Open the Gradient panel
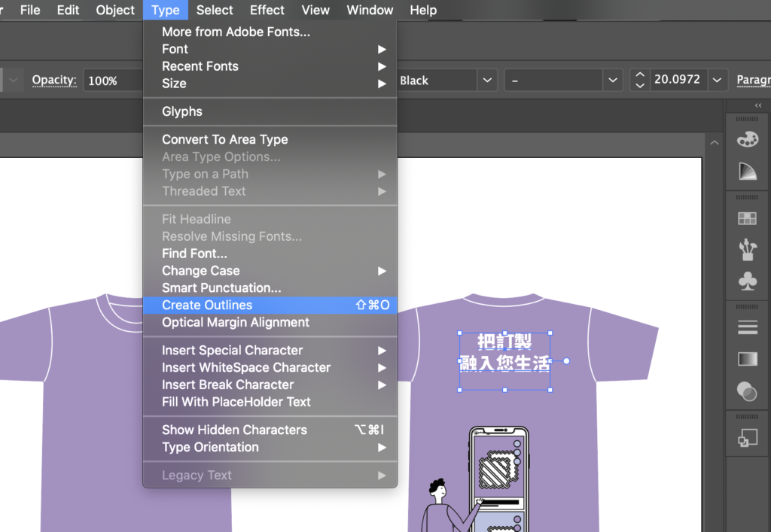Screen dimensions: 771x532 [747, 359]
